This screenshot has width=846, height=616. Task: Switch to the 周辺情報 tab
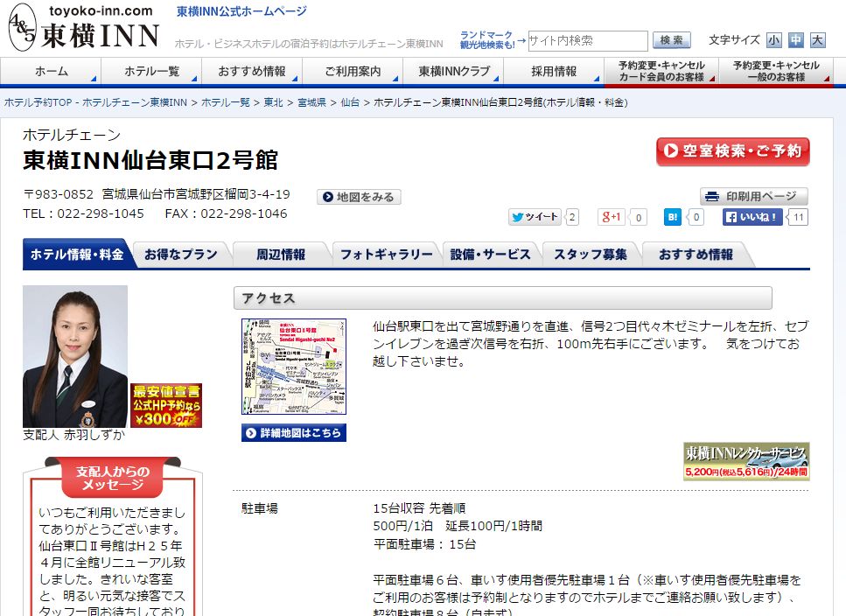tap(281, 254)
